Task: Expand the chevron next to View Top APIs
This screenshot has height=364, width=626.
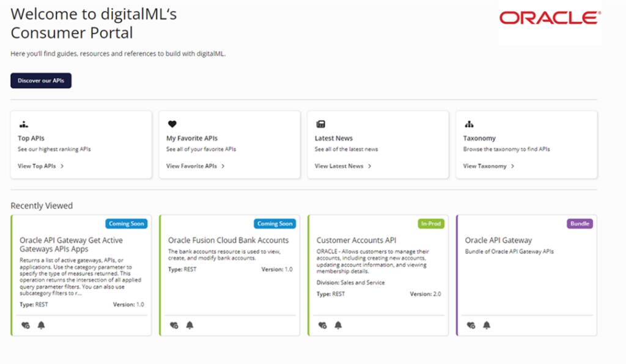Action: coord(62,166)
